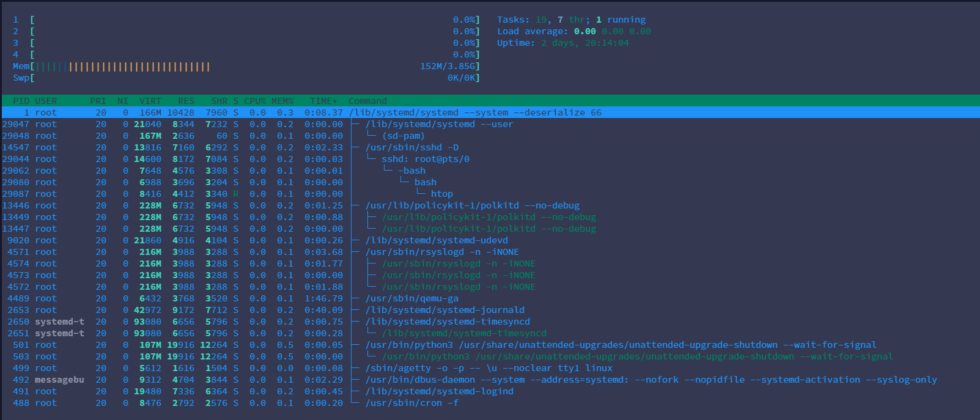Click the Load average readout

coord(573,31)
